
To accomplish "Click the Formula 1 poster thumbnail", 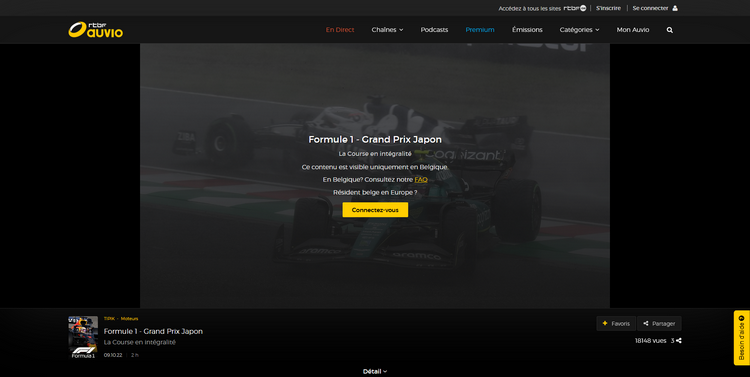I will point(83,337).
